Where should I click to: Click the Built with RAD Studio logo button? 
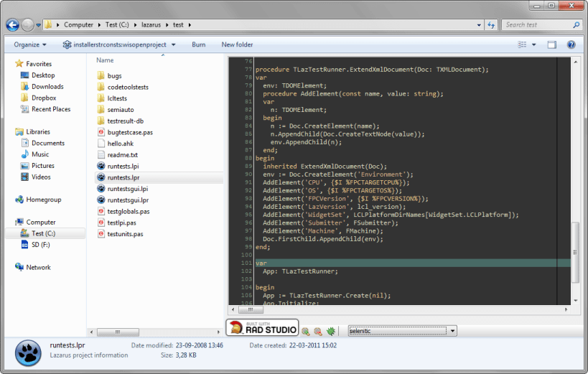(x=262, y=329)
